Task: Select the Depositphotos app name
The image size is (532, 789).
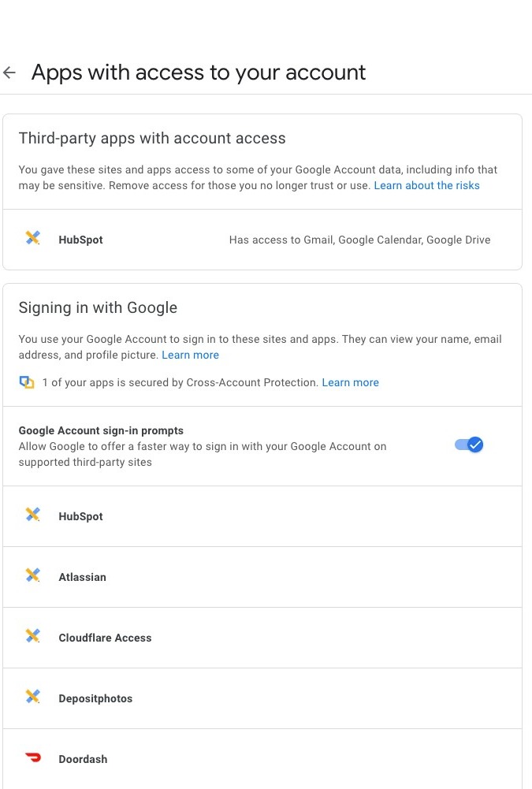Action: (95, 698)
